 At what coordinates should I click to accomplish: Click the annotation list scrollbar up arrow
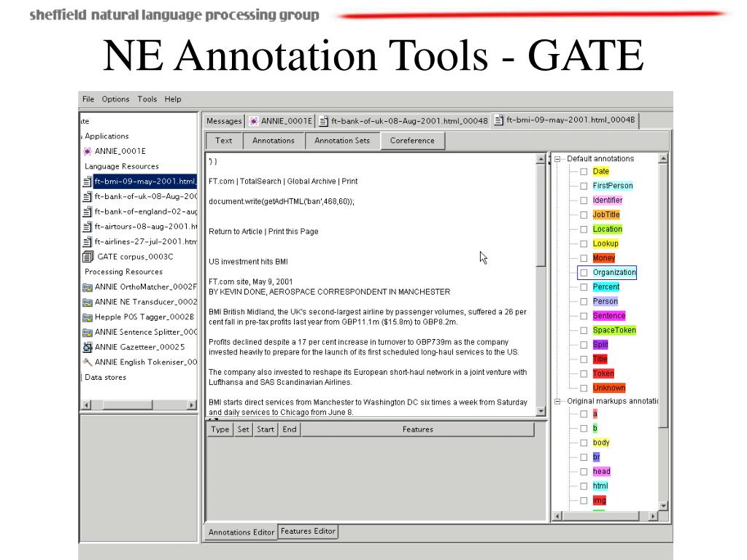[x=663, y=158]
